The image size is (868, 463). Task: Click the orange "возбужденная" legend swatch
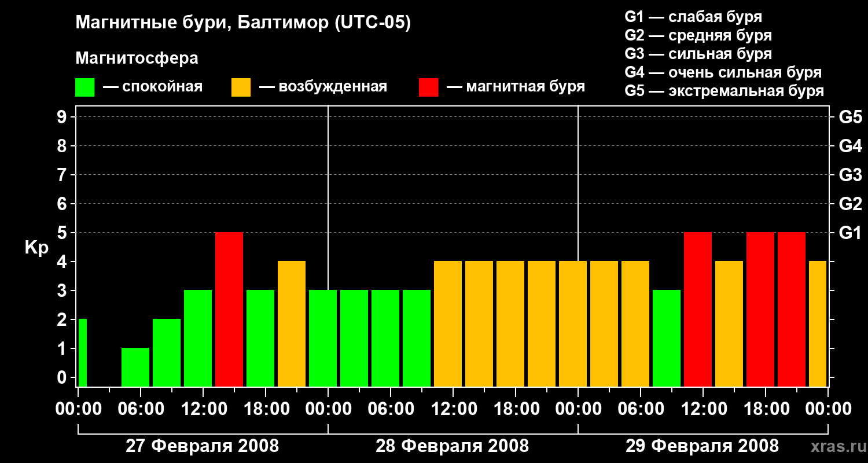tap(241, 87)
